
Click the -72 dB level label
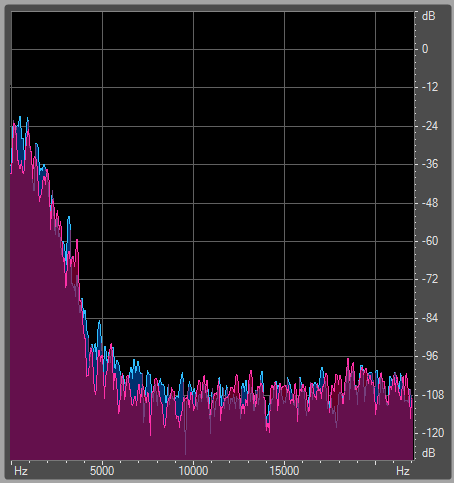coord(430,279)
